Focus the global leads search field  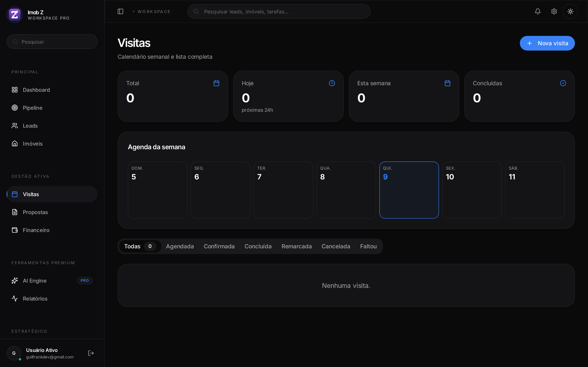279,11
